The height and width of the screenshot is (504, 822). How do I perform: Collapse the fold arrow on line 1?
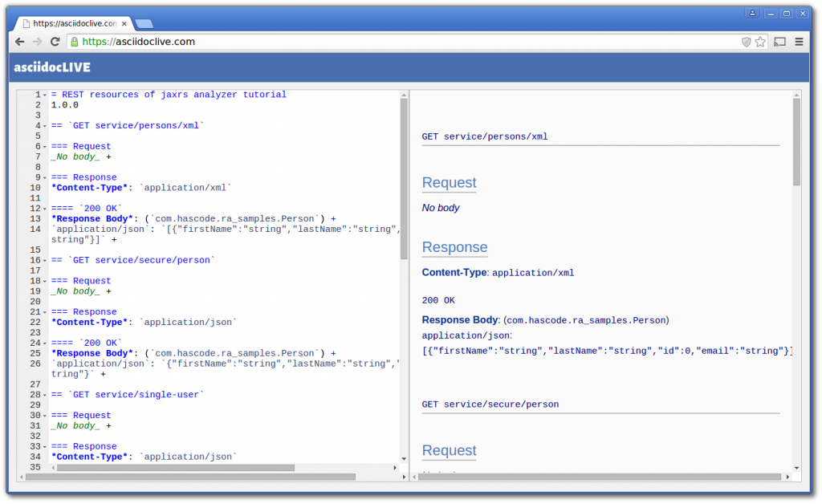[x=45, y=95]
